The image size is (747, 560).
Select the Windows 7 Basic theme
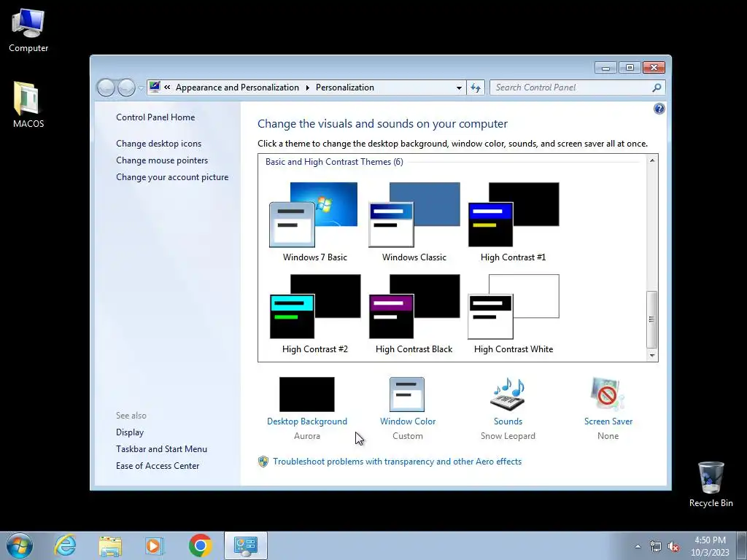314,222
